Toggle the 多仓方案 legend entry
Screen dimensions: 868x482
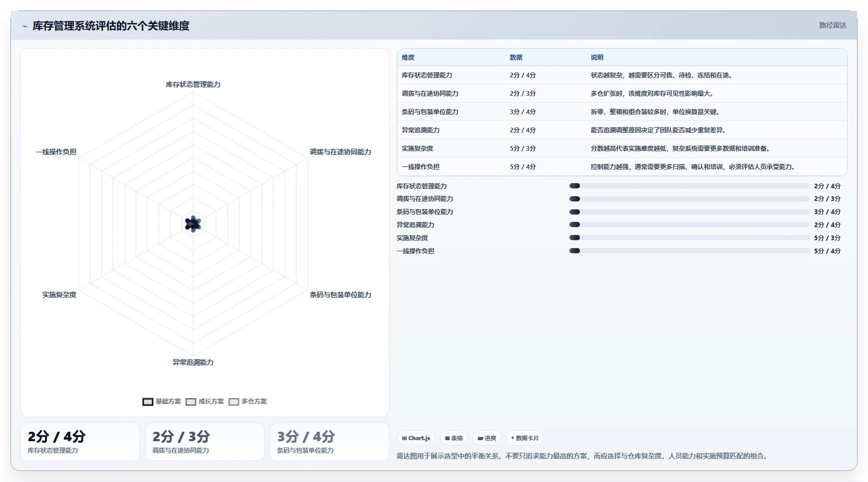[248, 401]
